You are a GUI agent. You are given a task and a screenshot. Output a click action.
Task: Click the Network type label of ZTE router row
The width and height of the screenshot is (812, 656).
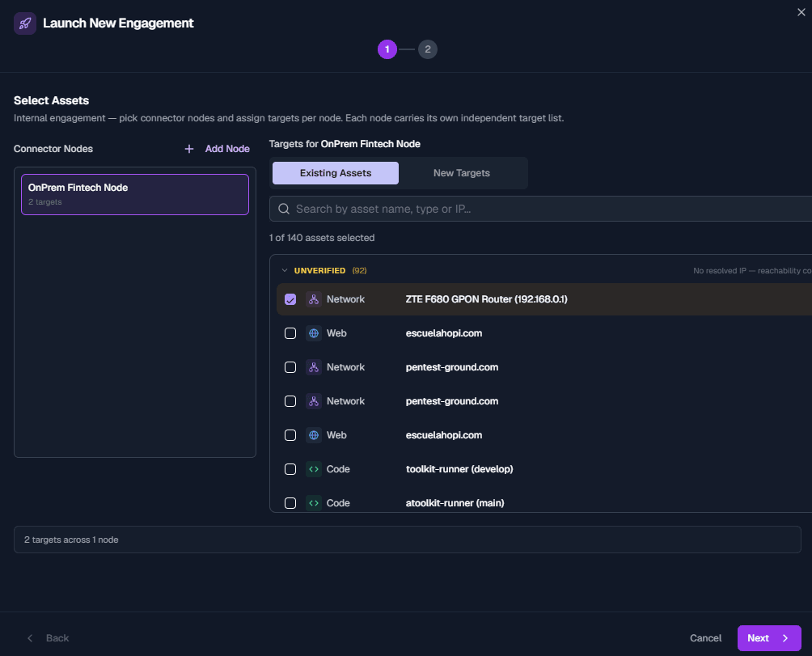click(x=345, y=299)
